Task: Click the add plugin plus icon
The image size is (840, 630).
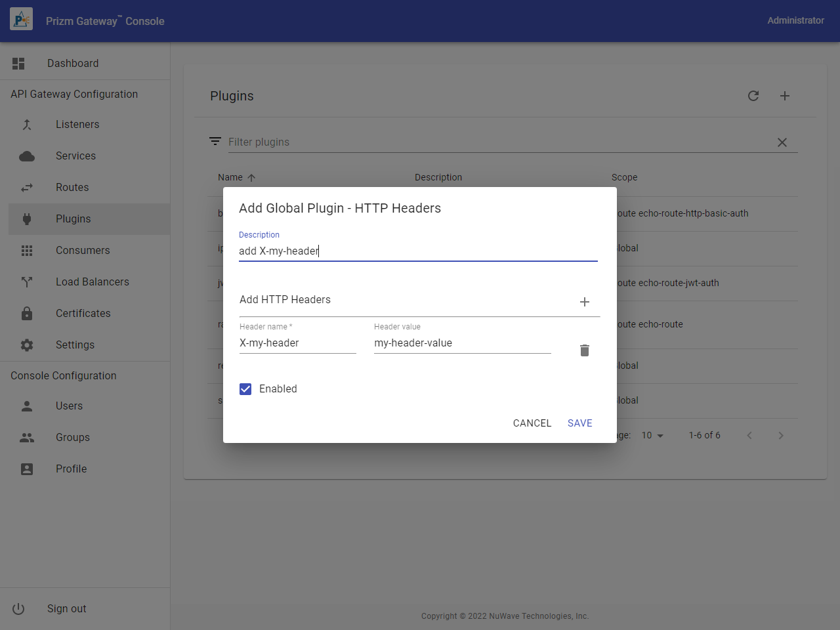Action: coord(785,96)
